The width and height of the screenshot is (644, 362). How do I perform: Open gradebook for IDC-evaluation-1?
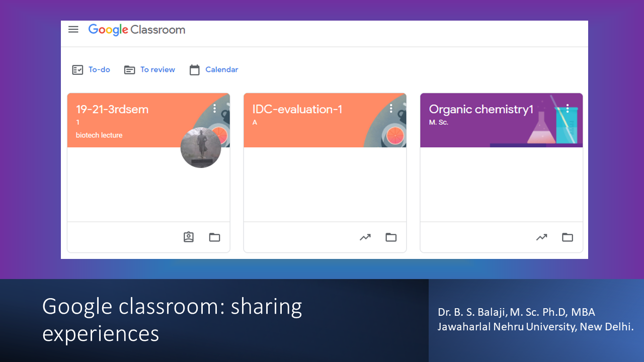(x=365, y=237)
